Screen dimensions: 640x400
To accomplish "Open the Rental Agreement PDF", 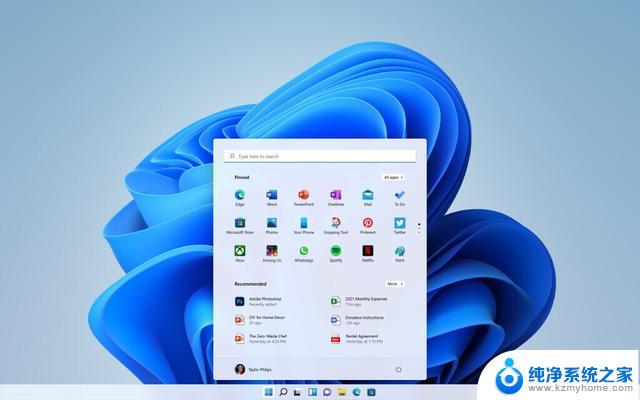I will coord(357,338).
